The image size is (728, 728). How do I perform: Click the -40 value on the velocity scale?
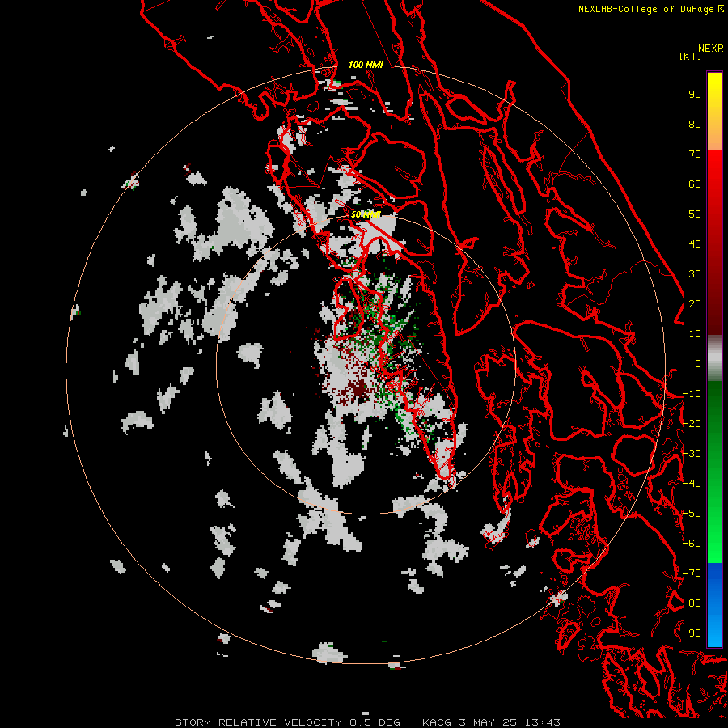pos(692,484)
